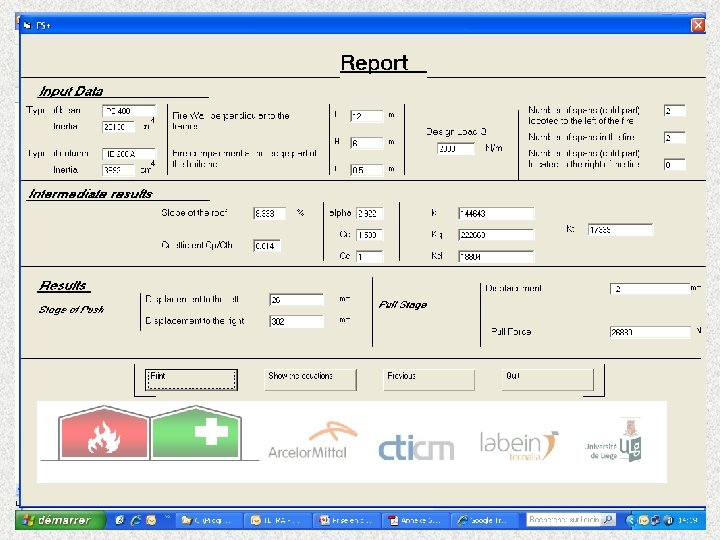The height and width of the screenshot is (540, 720).
Task: Click the Pull Force value field
Action: [x=650, y=332]
